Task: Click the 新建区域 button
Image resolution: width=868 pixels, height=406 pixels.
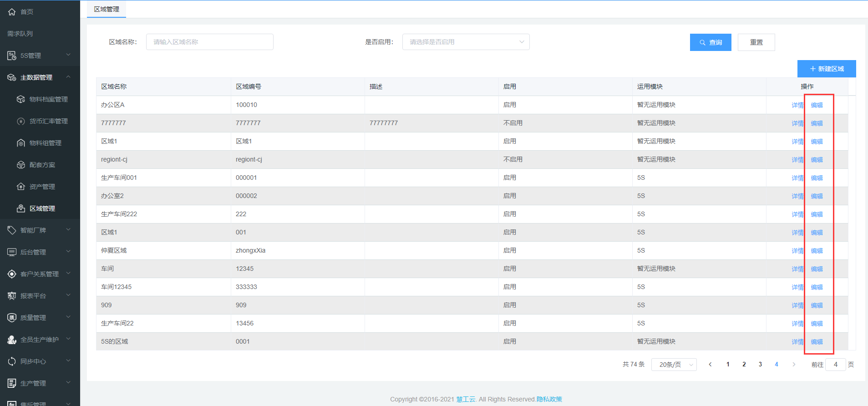Action: 826,69
